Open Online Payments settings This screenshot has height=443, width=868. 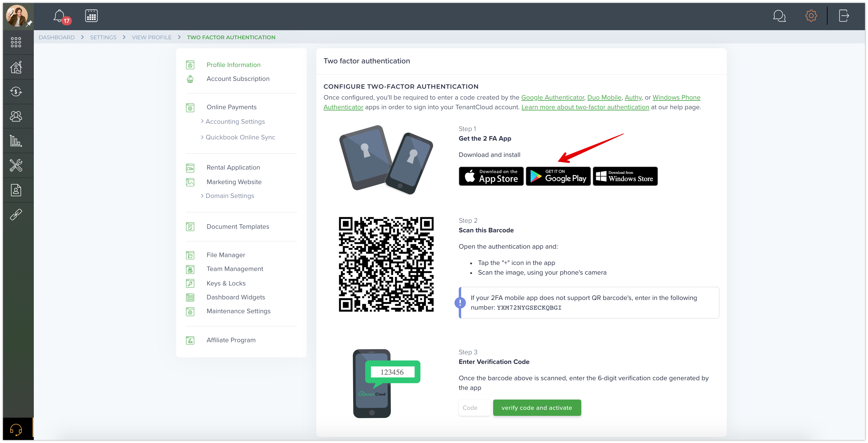tap(231, 107)
